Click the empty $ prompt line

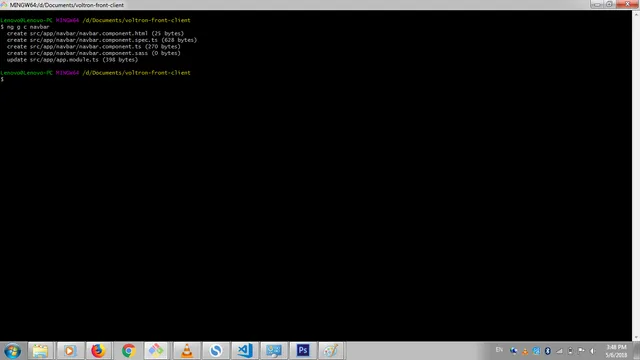click(x=2, y=79)
